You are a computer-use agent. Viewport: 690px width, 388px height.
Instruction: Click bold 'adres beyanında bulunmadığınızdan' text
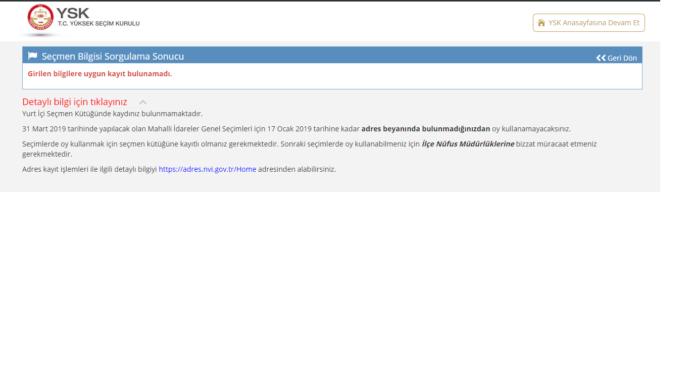pos(426,129)
